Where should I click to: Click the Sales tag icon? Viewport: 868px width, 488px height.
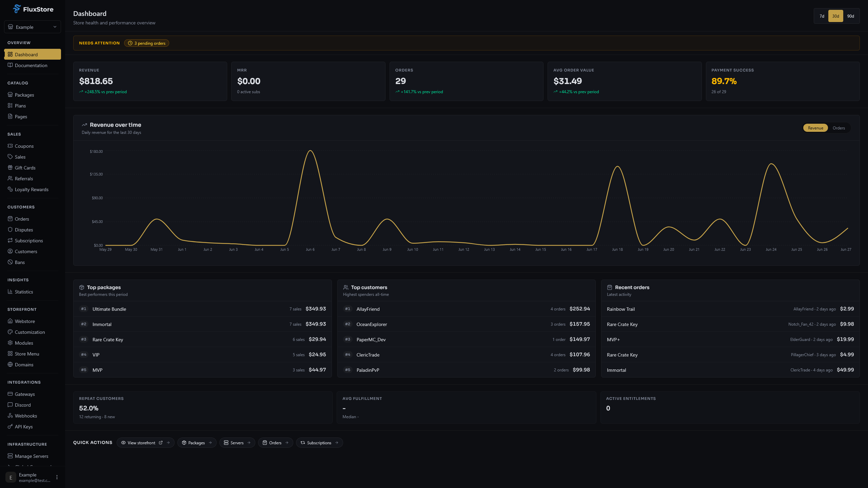[x=10, y=157]
